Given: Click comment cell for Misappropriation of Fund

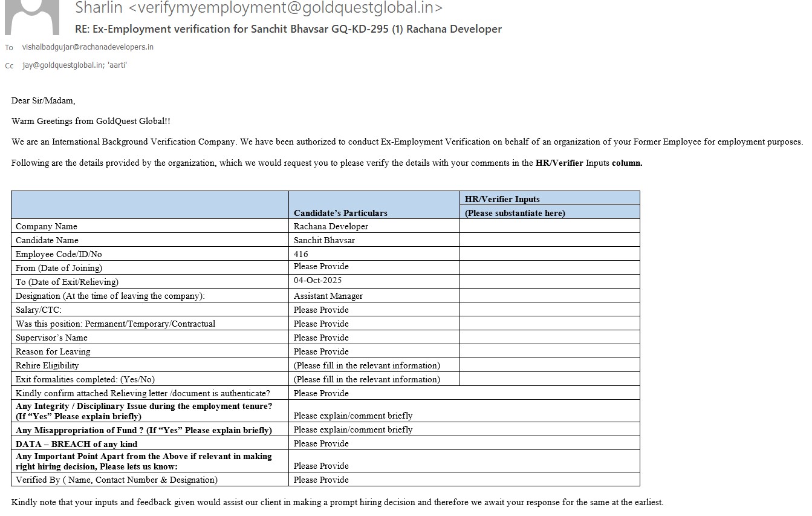Looking at the screenshot, I should [353, 429].
